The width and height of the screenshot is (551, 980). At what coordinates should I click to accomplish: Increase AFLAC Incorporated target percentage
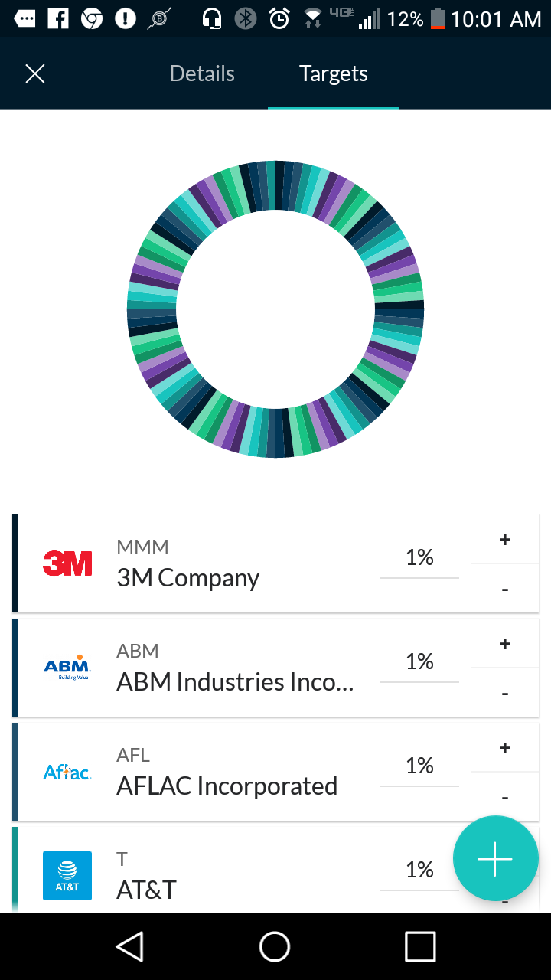[x=505, y=748]
